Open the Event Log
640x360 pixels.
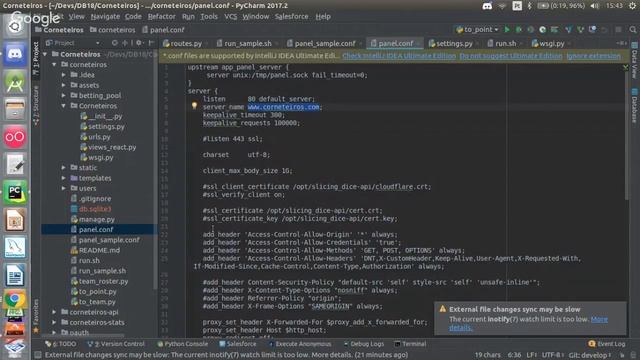(x=607, y=344)
